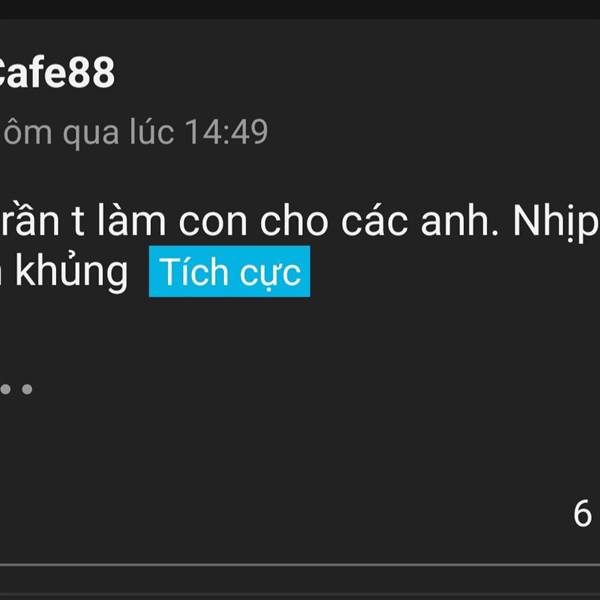Click the dark top bar above the post

click(x=300, y=9)
